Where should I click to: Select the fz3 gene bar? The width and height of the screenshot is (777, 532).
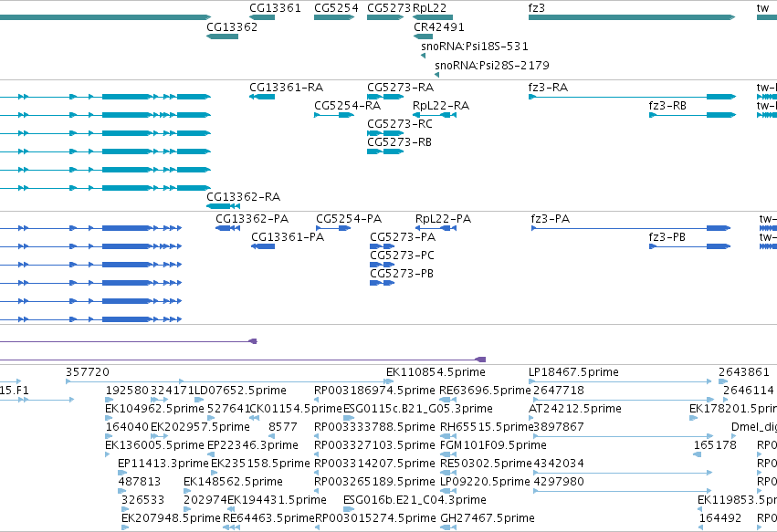tap(632, 17)
